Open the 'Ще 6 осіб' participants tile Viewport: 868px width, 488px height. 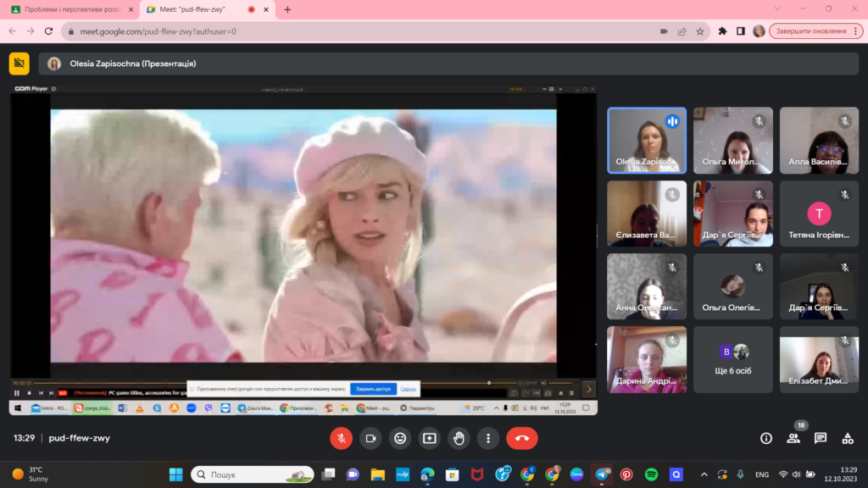point(734,359)
